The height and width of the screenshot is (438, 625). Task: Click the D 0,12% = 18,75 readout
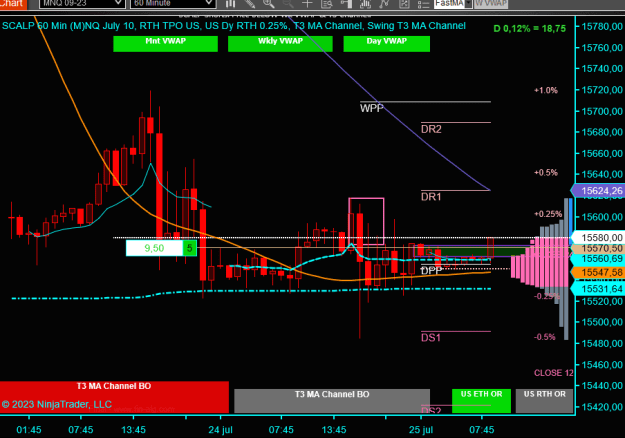[529, 29]
